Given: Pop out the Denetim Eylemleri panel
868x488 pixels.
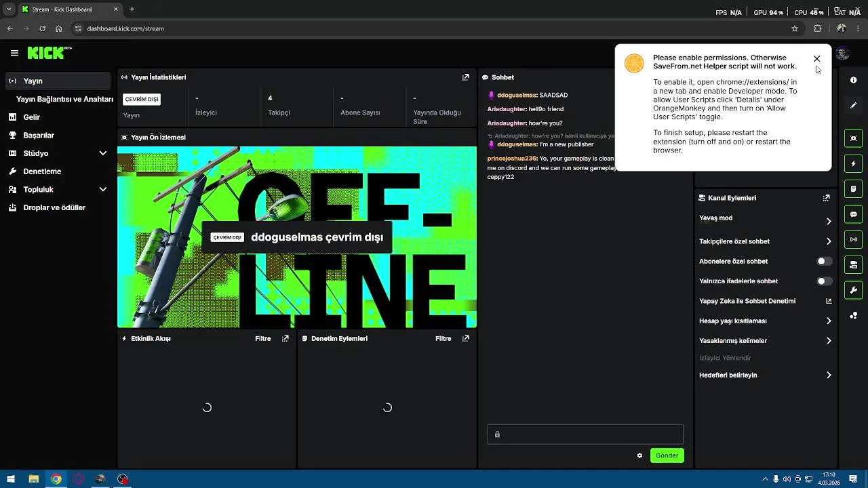Looking at the screenshot, I should (x=465, y=338).
